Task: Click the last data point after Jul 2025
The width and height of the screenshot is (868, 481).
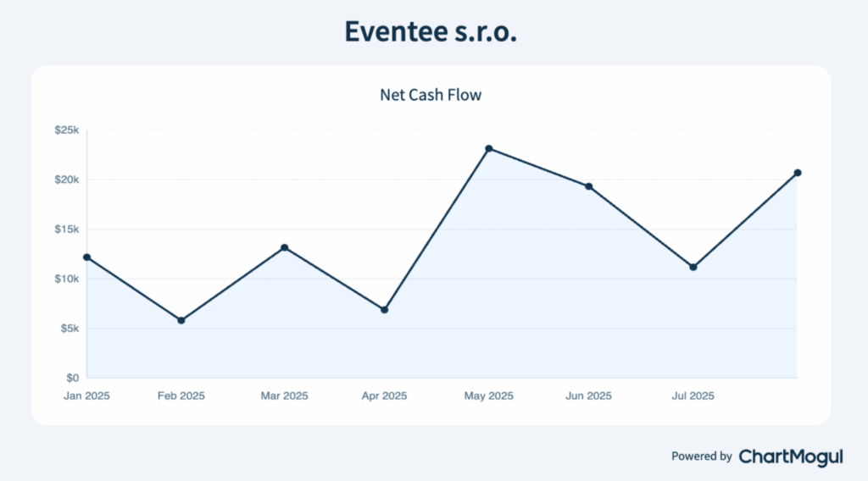Action: (798, 173)
